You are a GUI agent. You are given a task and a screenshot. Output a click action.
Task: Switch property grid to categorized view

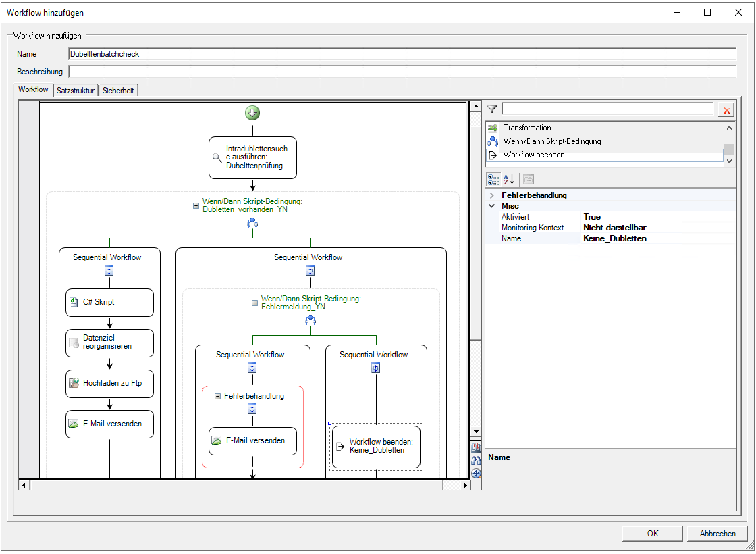pyautogui.click(x=493, y=180)
